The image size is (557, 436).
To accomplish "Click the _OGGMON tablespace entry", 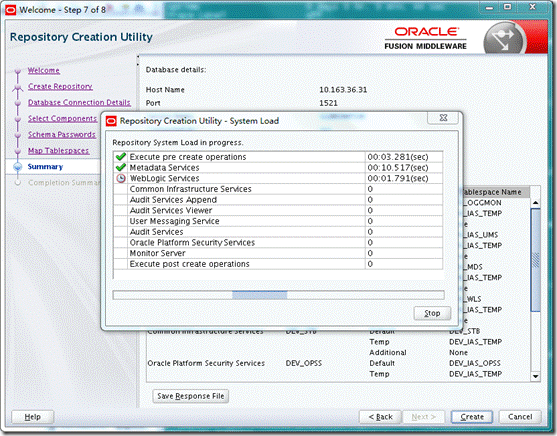I will point(482,203).
